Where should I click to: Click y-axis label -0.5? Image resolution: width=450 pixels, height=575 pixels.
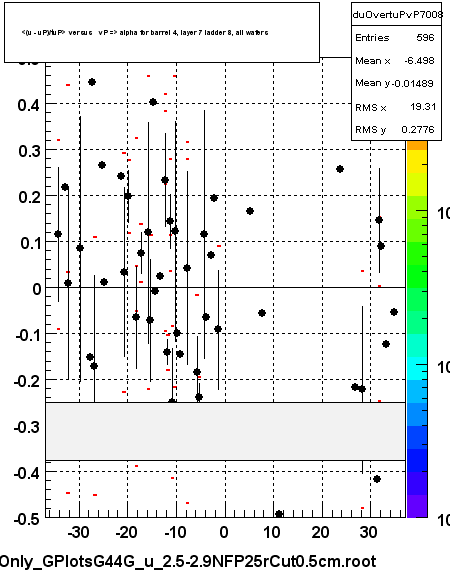point(27,520)
